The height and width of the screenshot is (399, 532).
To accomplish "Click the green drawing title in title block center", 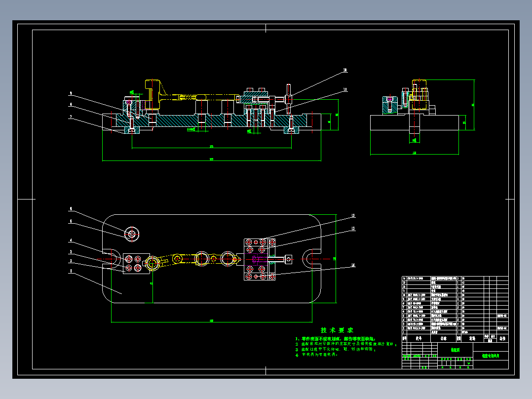I will 455,350.
